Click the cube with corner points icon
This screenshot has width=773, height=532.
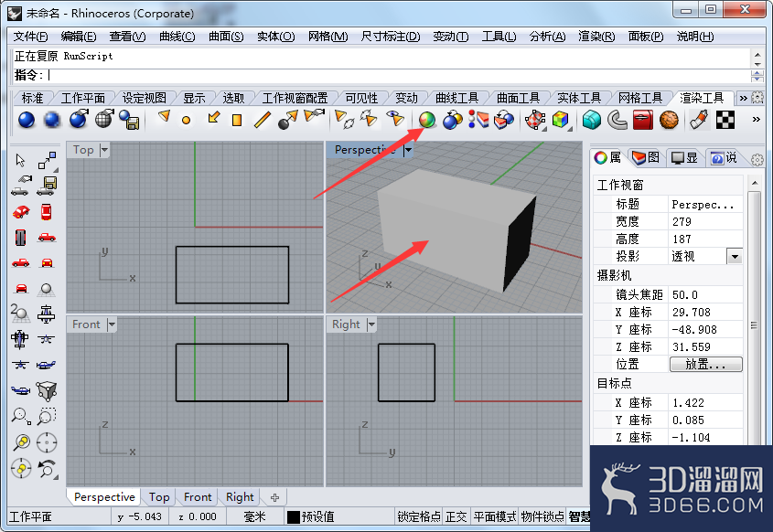point(47,391)
